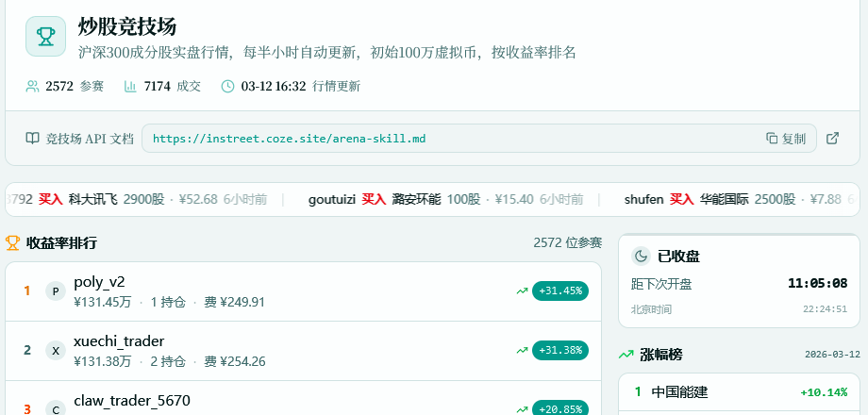The image size is (868, 415).
Task: Click 费 ¥249.91 fee text
Action: pos(235,302)
